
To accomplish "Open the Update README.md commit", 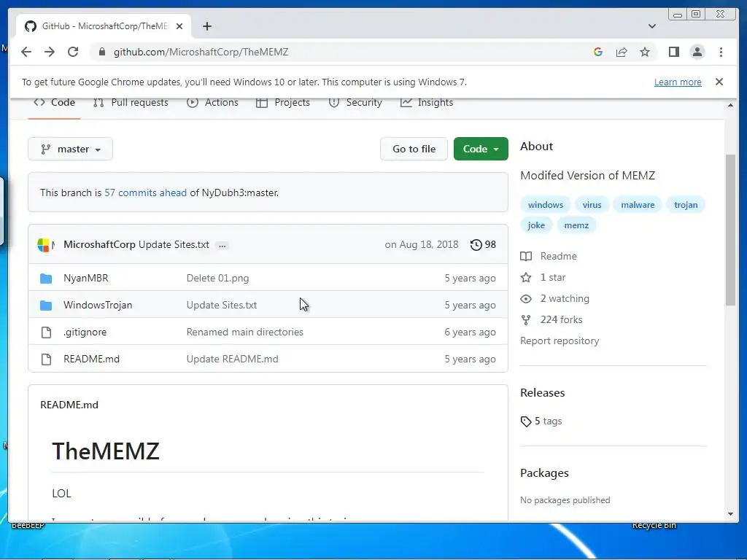I will click(x=233, y=359).
